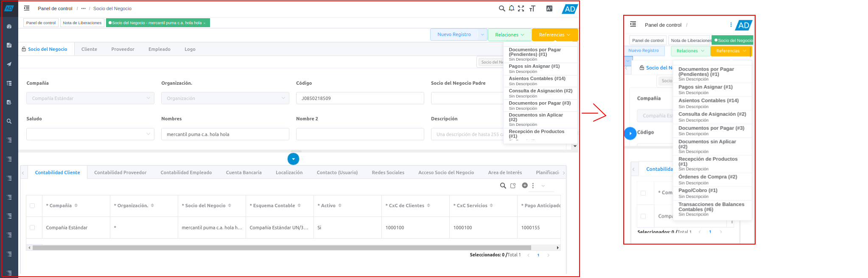Toggle fullscreen mode with the expand-arrows icon
The image size is (868, 278).
click(521, 8)
